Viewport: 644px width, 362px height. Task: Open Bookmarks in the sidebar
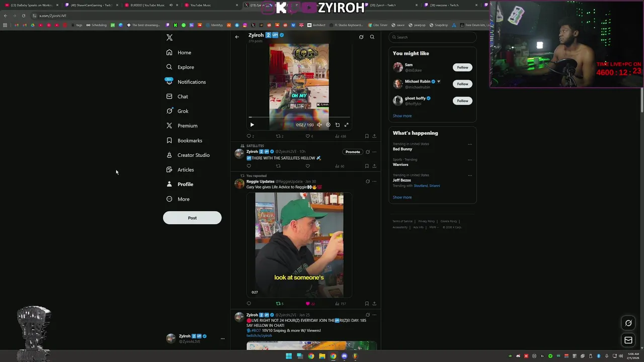(184, 140)
